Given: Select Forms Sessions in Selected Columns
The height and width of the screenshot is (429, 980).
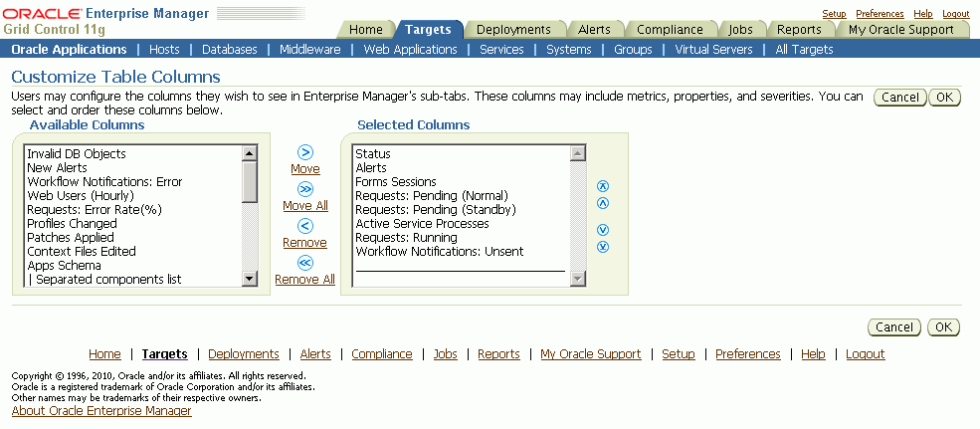Looking at the screenshot, I should point(396,182).
